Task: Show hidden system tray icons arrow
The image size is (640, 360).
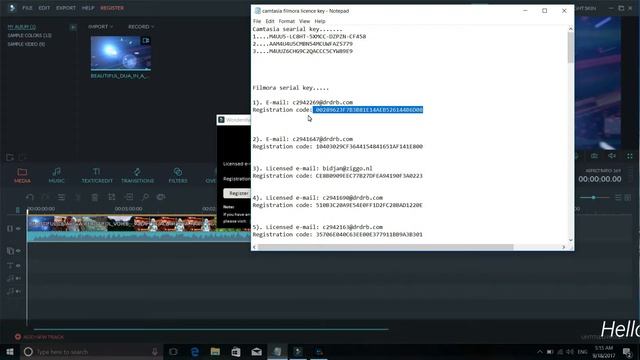Action: [540, 351]
